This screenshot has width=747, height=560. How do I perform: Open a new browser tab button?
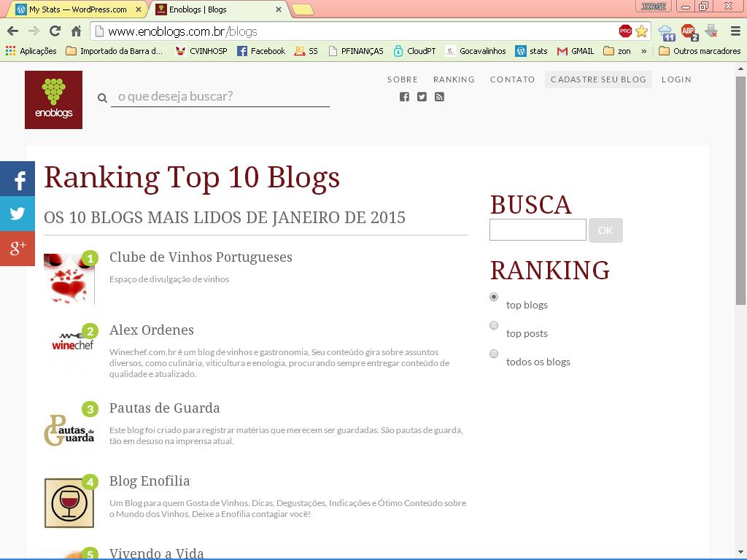coord(303,9)
